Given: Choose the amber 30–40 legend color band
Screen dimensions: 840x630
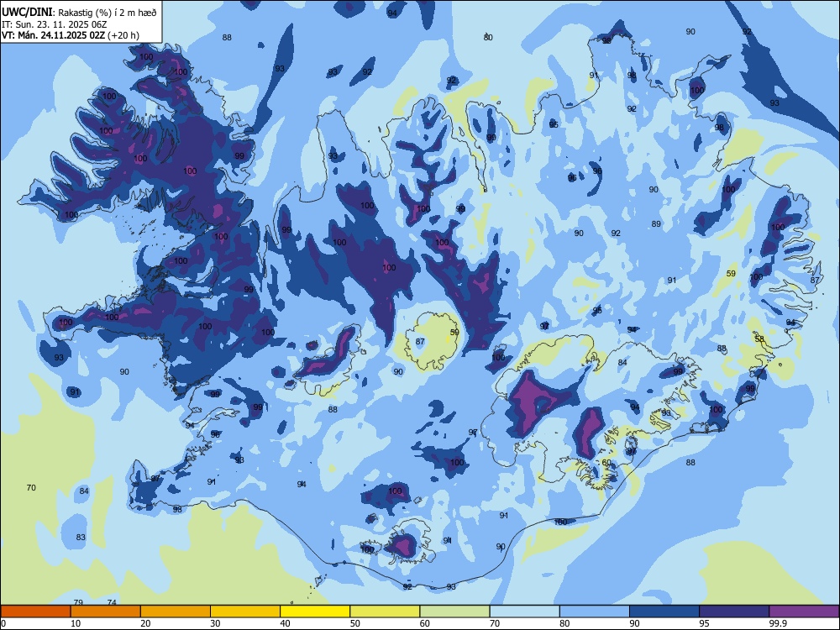Looking at the screenshot, I should coord(245,612).
